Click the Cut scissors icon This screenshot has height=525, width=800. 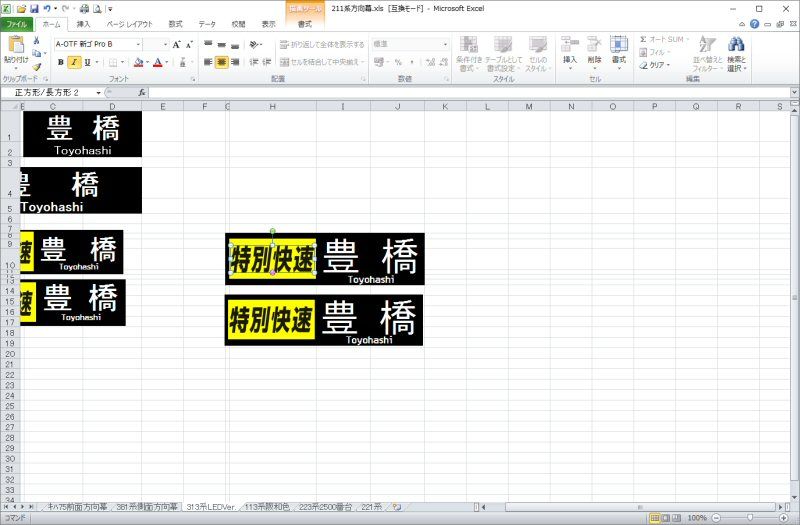click(x=36, y=41)
